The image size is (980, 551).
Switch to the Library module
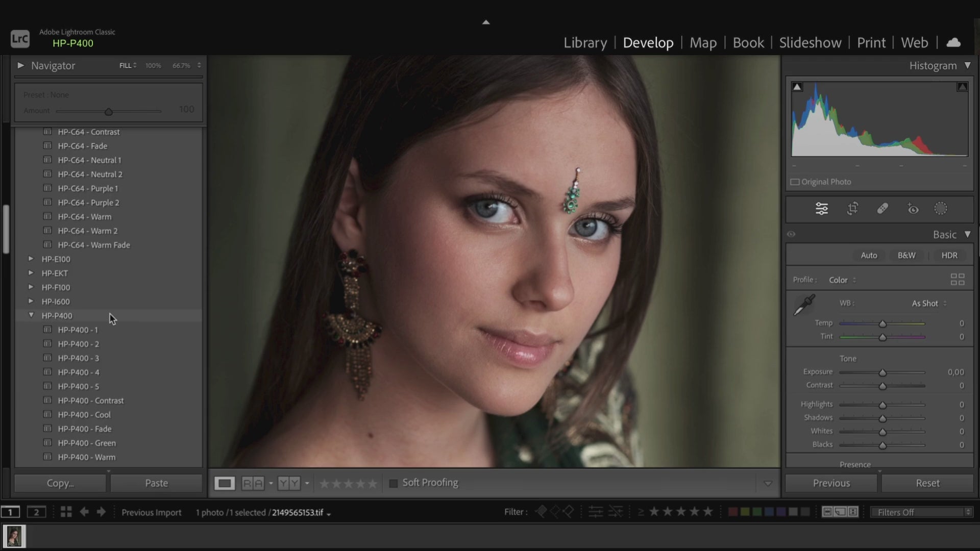tap(585, 42)
